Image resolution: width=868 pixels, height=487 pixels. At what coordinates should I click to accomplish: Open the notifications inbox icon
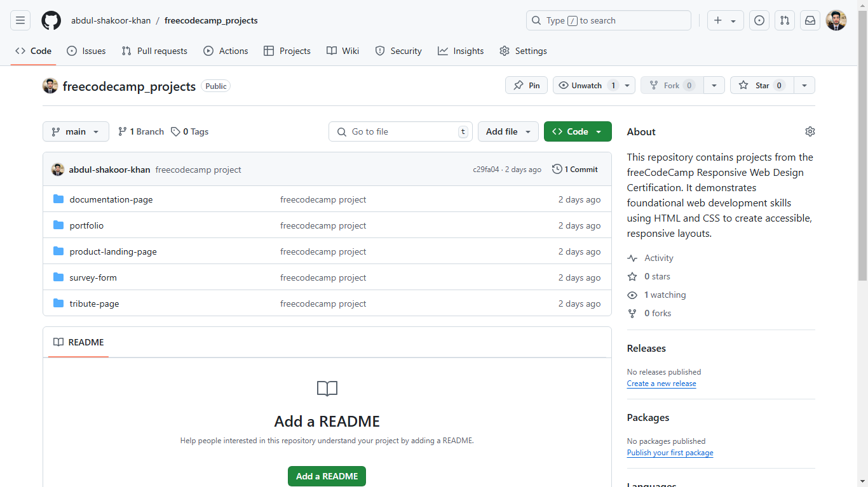[x=810, y=20]
